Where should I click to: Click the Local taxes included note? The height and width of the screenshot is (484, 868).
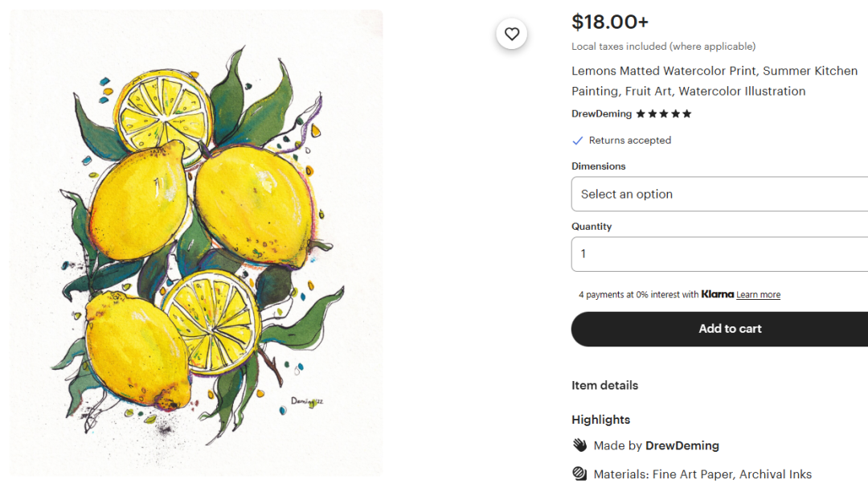(663, 47)
